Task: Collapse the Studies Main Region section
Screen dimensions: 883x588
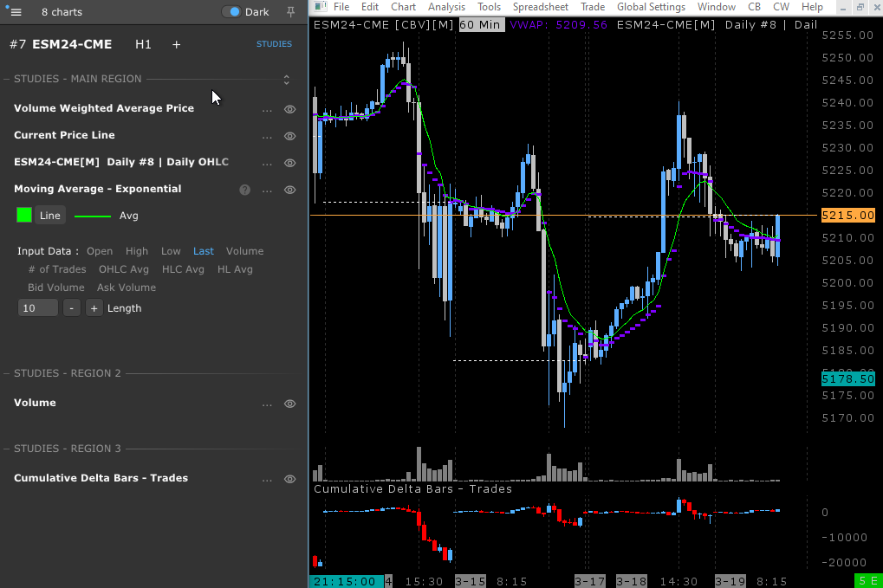Action: pyautogui.click(x=286, y=80)
